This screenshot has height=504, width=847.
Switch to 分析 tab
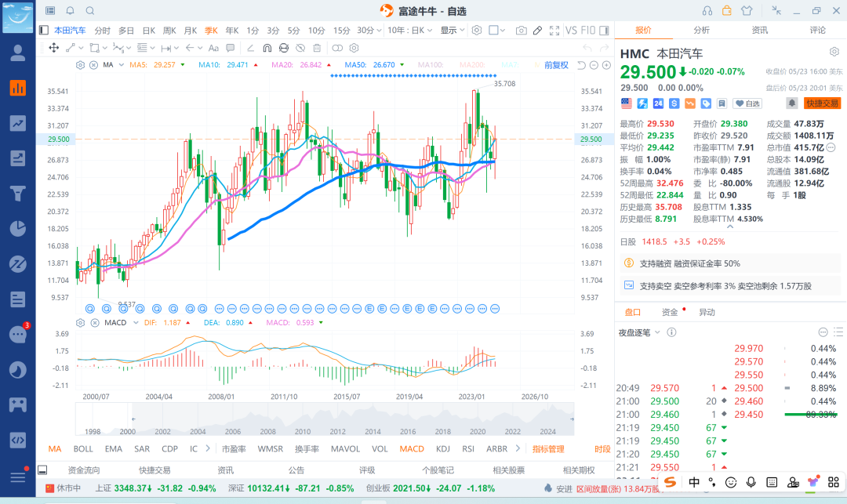pos(701,31)
